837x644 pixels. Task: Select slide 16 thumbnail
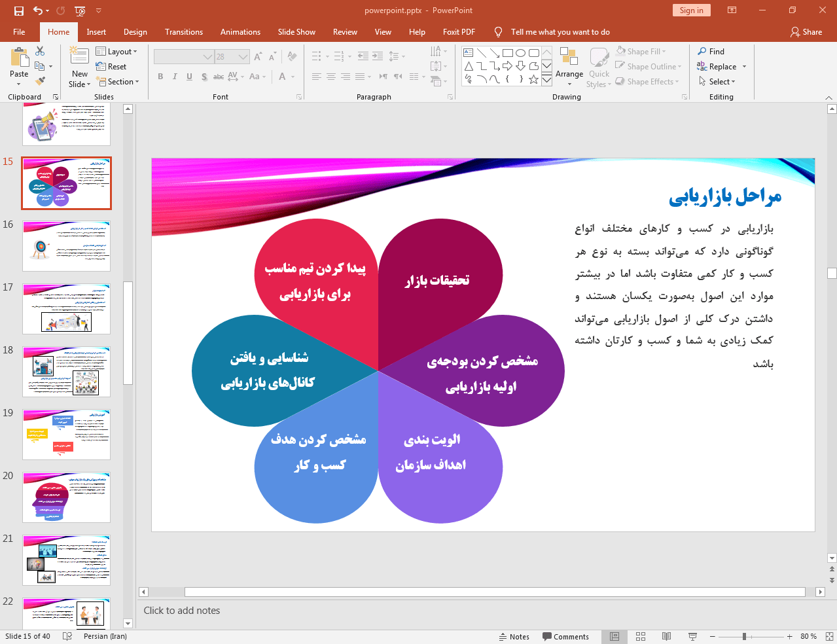click(66, 246)
